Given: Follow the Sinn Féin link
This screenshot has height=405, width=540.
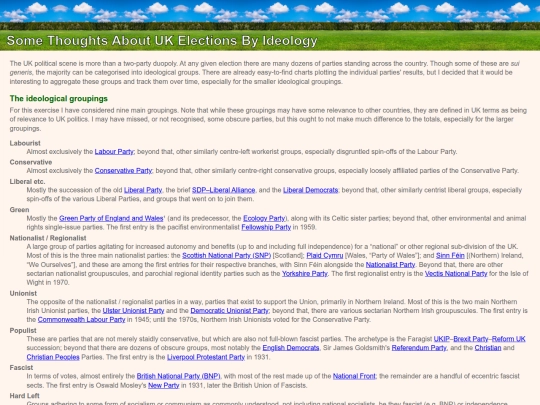Looking at the screenshot, I should point(450,256).
